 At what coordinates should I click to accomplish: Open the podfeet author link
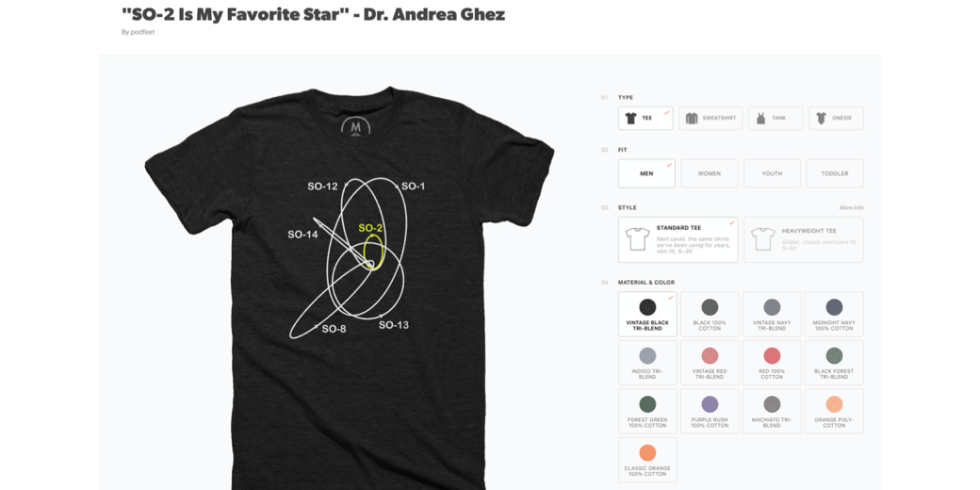[x=143, y=32]
